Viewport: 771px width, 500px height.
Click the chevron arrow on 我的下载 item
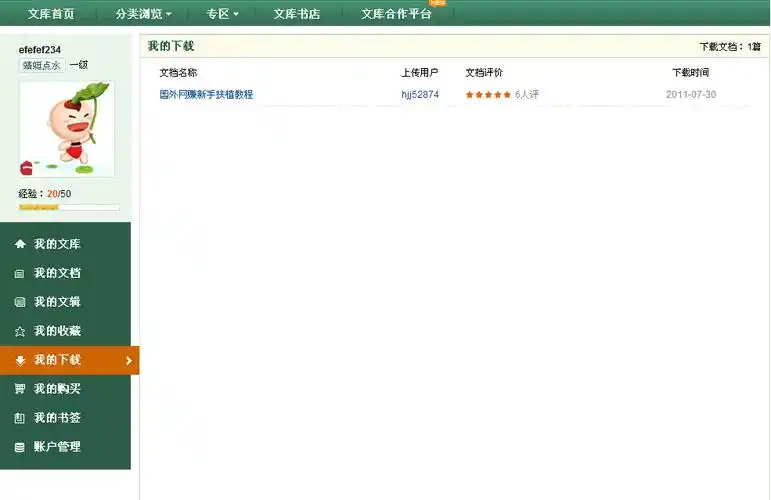pos(129,360)
